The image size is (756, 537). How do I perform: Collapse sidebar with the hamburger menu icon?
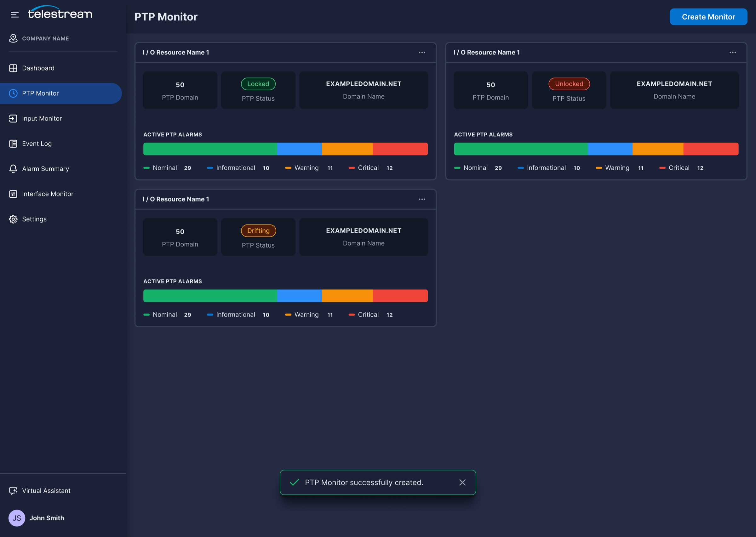(14, 14)
